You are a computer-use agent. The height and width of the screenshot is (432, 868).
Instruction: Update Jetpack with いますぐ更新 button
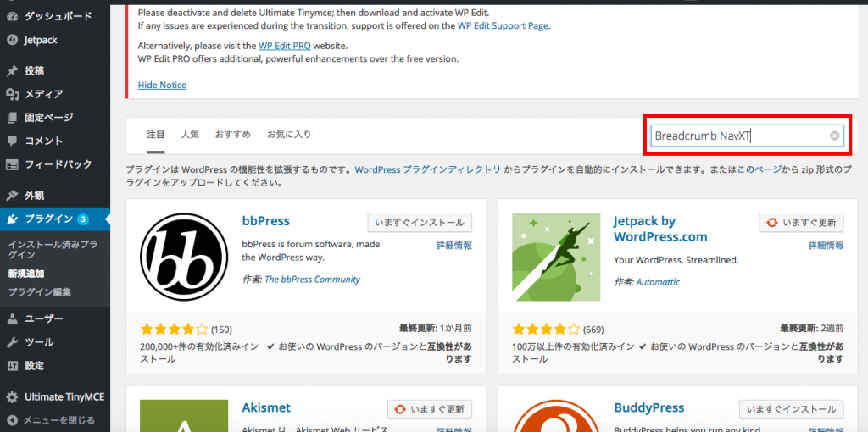coord(802,223)
